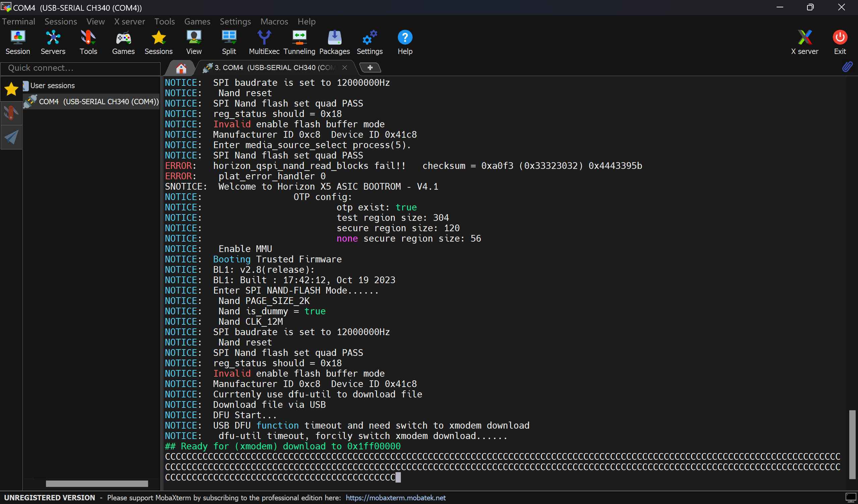Click the 'Download file via USB' line
858x504 pixels.
pos(245,404)
